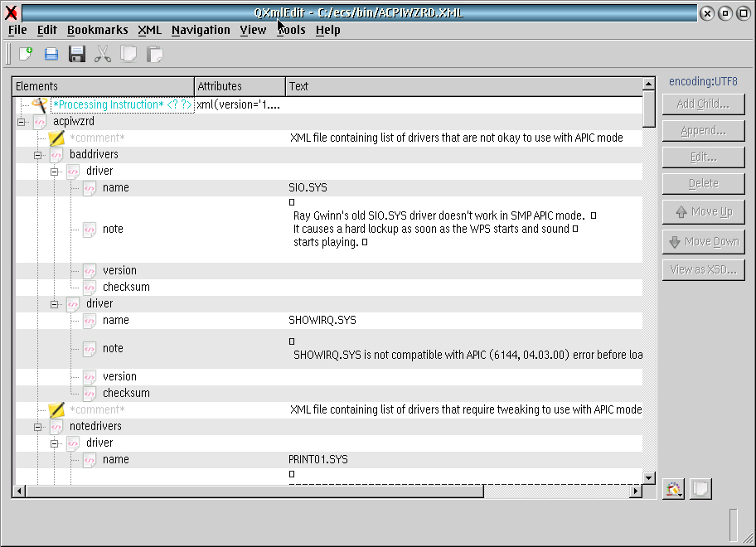
Task: Click the Move Down button
Action: pos(703,242)
